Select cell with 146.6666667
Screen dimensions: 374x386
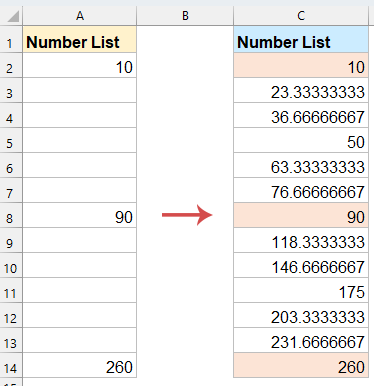[301, 265]
